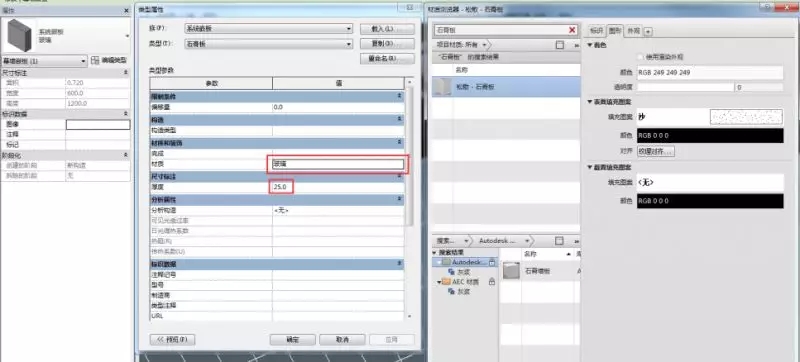Toggle the 使用渲染外观 checkbox

tap(641, 57)
